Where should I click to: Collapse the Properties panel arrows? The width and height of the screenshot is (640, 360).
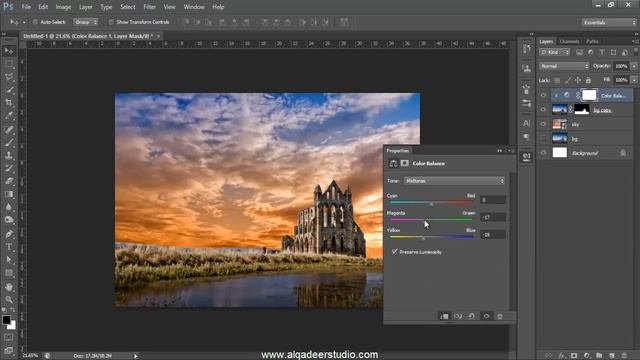coord(499,151)
